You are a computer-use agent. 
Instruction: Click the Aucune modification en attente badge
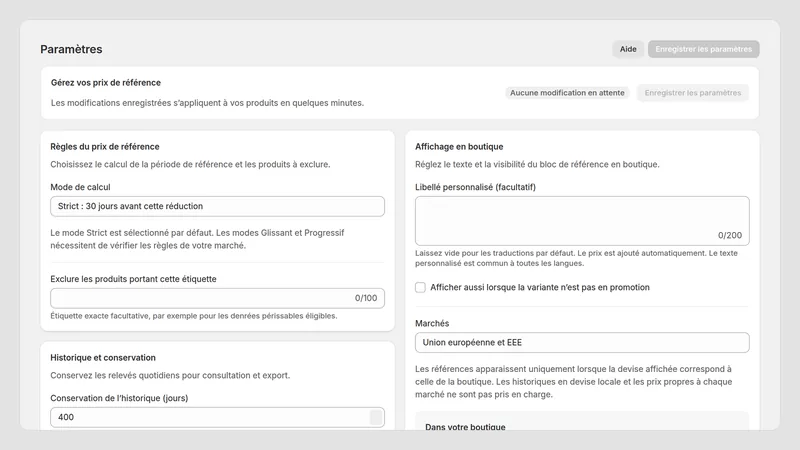tap(567, 93)
